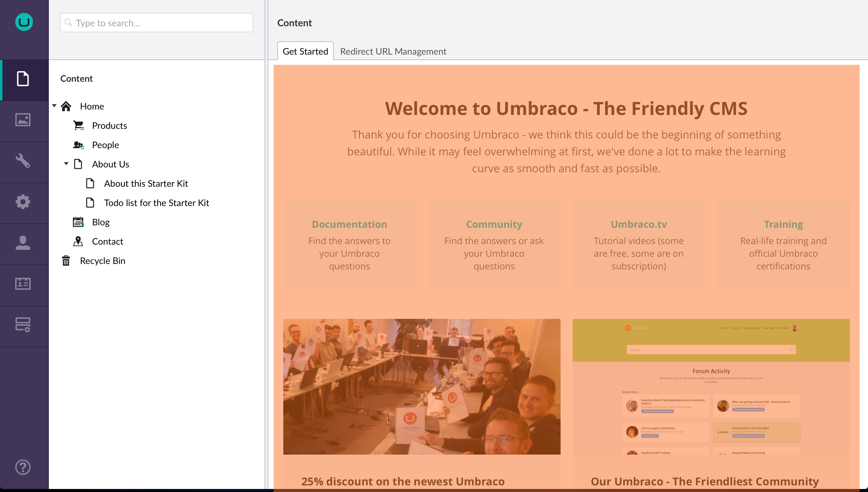Open Todo list for the Starter Kit
The height and width of the screenshot is (492, 868).
coord(157,202)
